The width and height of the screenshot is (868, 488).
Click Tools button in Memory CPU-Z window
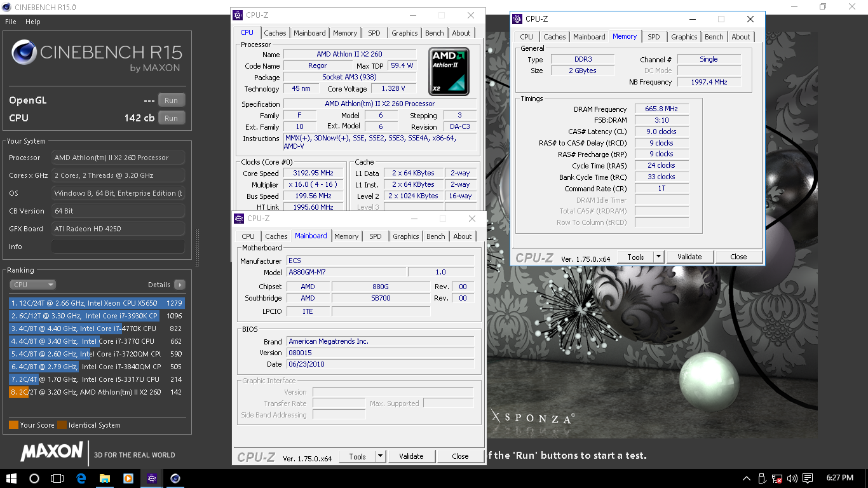click(x=635, y=257)
